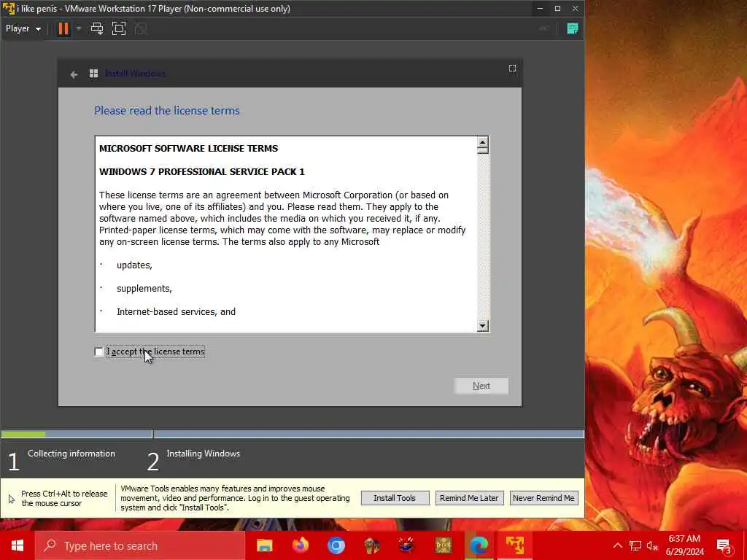Click the Never Remind Me button
Viewport: 747px width, 560px height.
543,498
